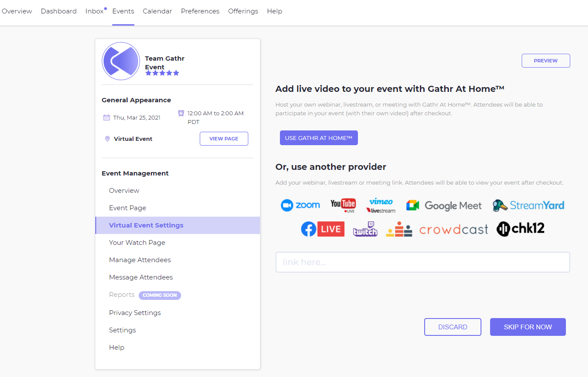Open Manage Attendees in the sidebar
Screen dimensions: 588x377
point(140,260)
